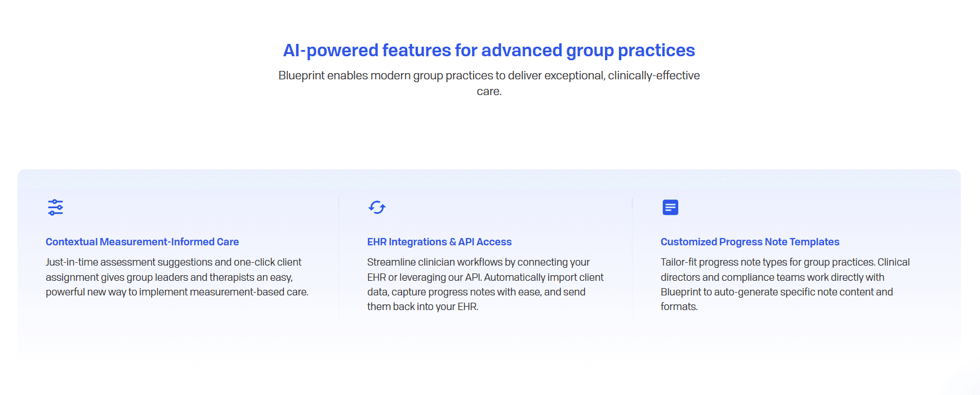Click the AI-powered features for advanced group practices title
980x395 pixels.
[489, 51]
